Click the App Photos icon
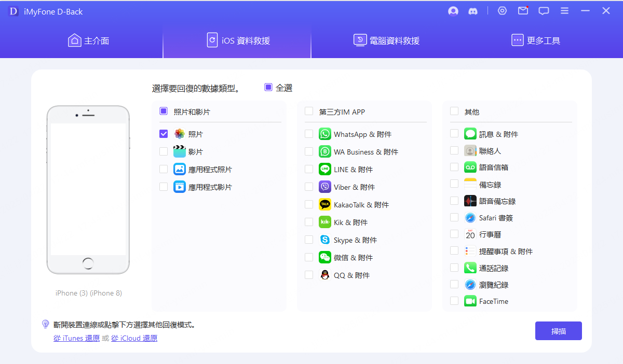The width and height of the screenshot is (623, 364). click(x=180, y=169)
